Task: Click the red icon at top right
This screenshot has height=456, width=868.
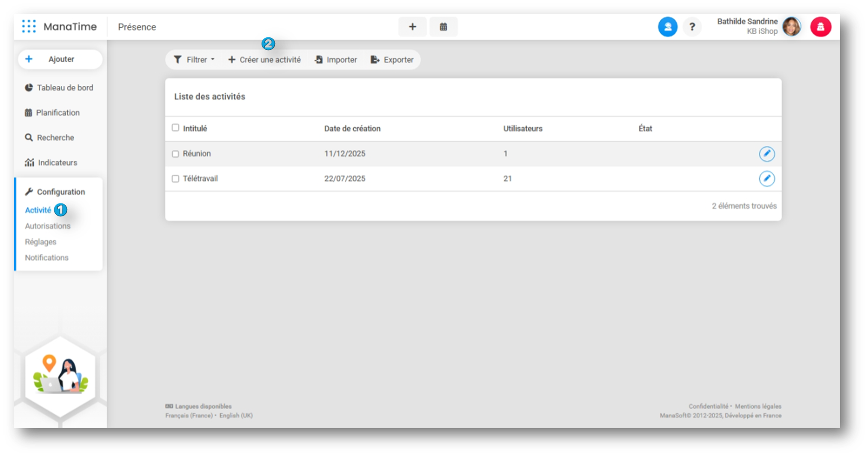Action: pyautogui.click(x=820, y=27)
